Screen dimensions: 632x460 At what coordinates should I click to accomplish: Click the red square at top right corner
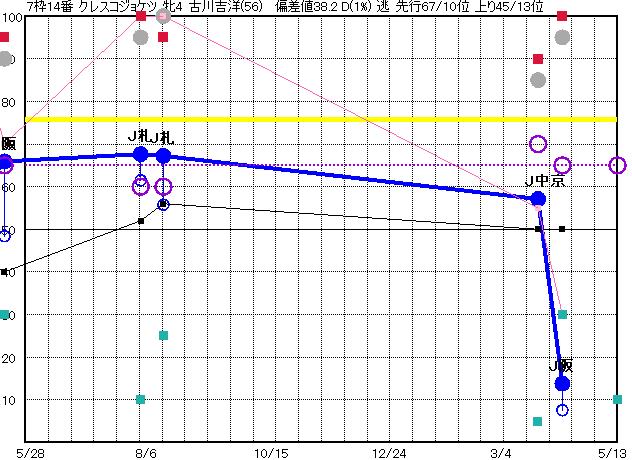click(x=562, y=16)
